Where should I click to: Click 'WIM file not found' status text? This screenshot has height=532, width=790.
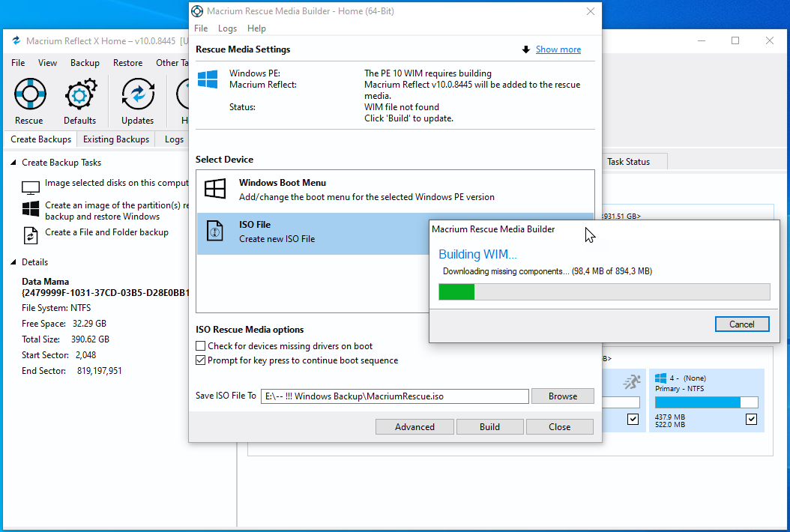402,107
